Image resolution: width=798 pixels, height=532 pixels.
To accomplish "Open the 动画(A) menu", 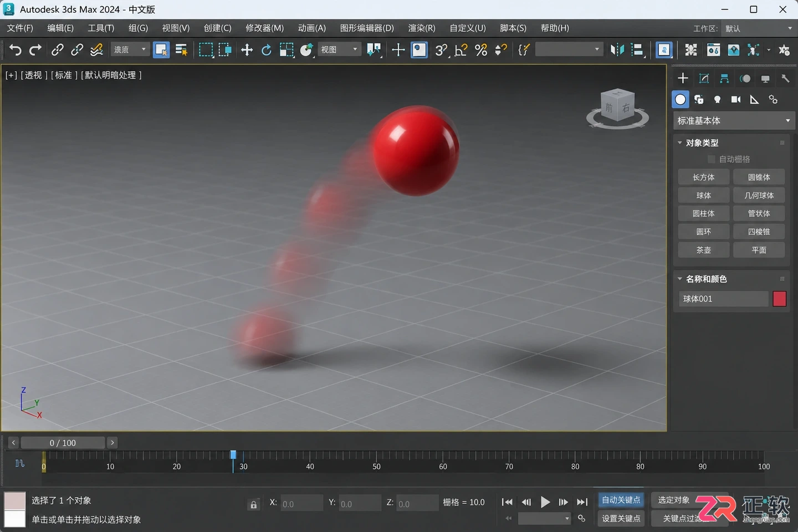I will tap(312, 28).
